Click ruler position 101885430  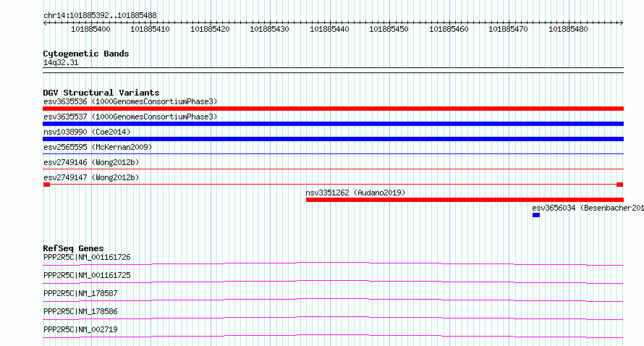coord(269,29)
